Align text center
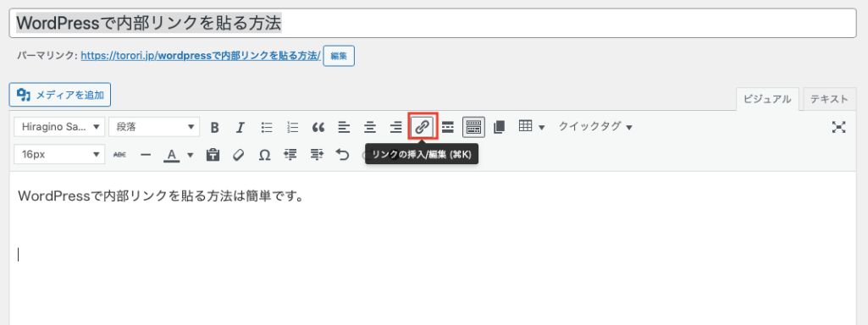 [x=370, y=127]
